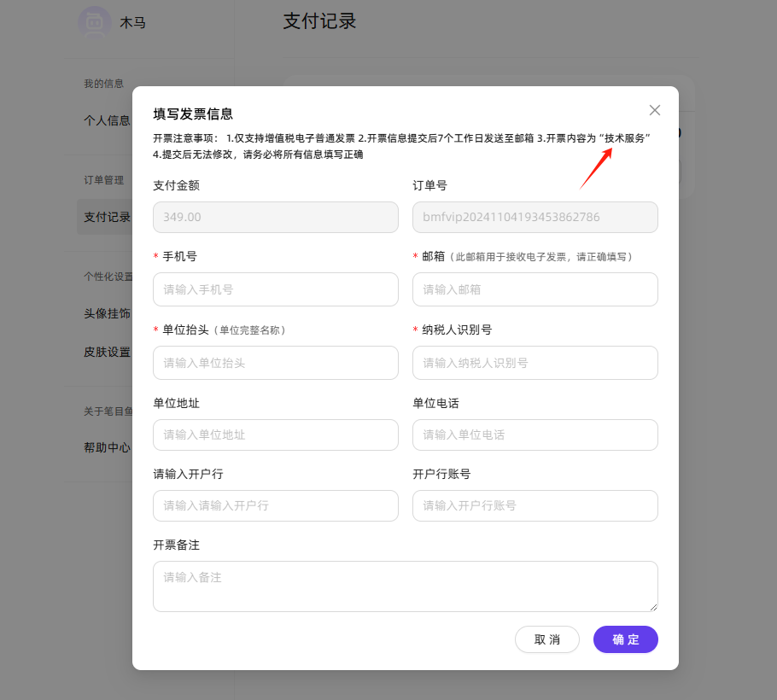Close the invoice dialog with the X icon
The height and width of the screenshot is (700, 777).
click(x=655, y=110)
